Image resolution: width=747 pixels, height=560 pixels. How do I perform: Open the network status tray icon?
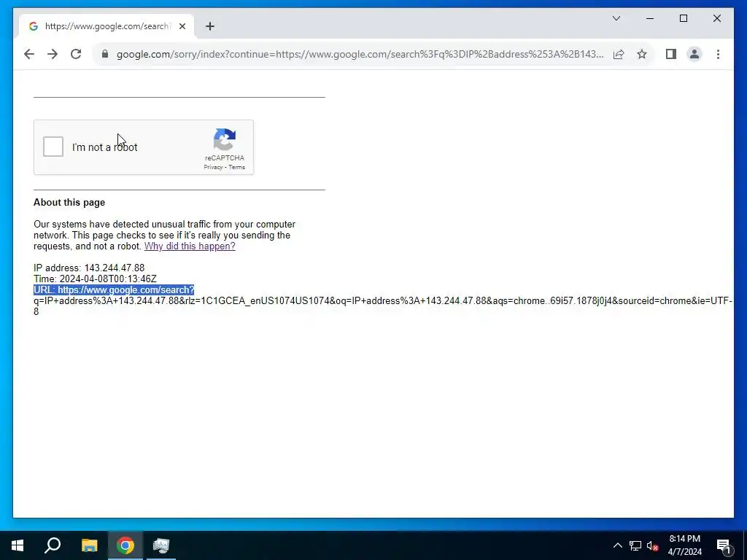pyautogui.click(x=635, y=545)
